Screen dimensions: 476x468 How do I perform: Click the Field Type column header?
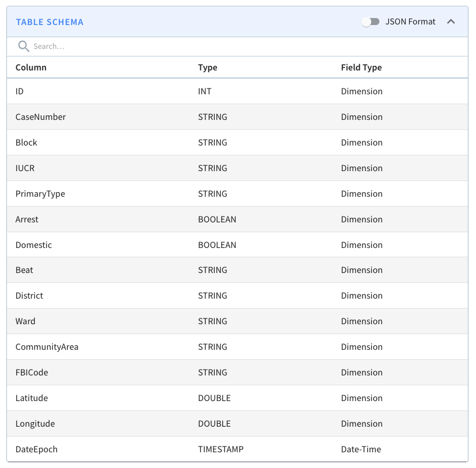pyautogui.click(x=361, y=68)
